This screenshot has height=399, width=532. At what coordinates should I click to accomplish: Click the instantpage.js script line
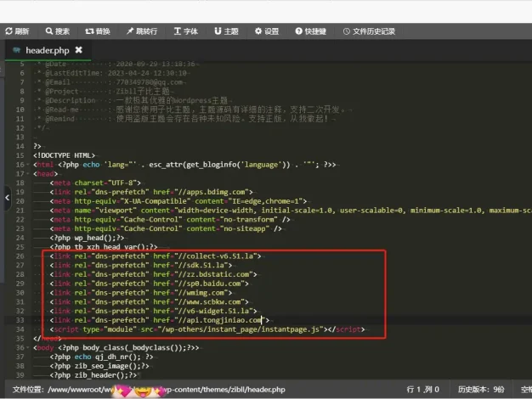coord(207,329)
